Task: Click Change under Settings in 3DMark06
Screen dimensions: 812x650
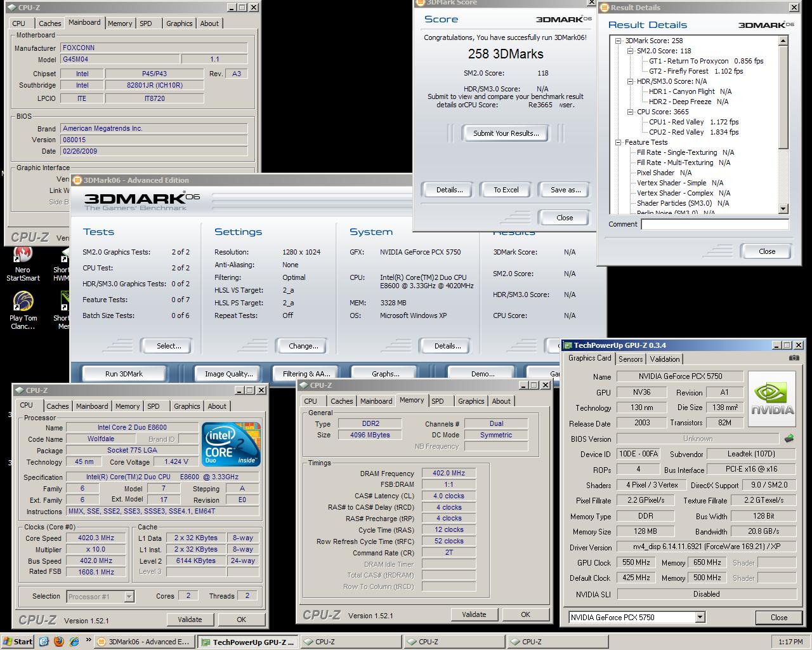Action: pos(303,346)
